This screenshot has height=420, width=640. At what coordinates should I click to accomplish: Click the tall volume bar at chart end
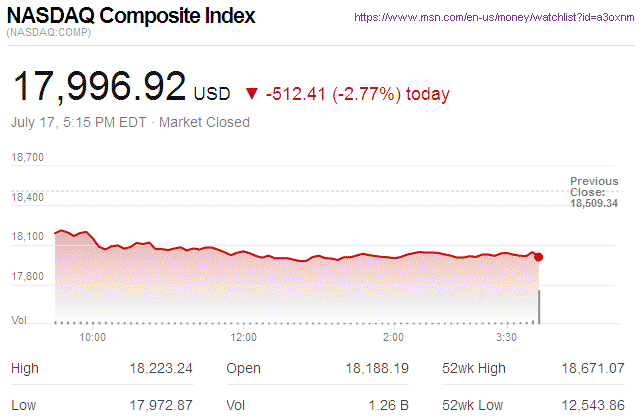point(539,307)
